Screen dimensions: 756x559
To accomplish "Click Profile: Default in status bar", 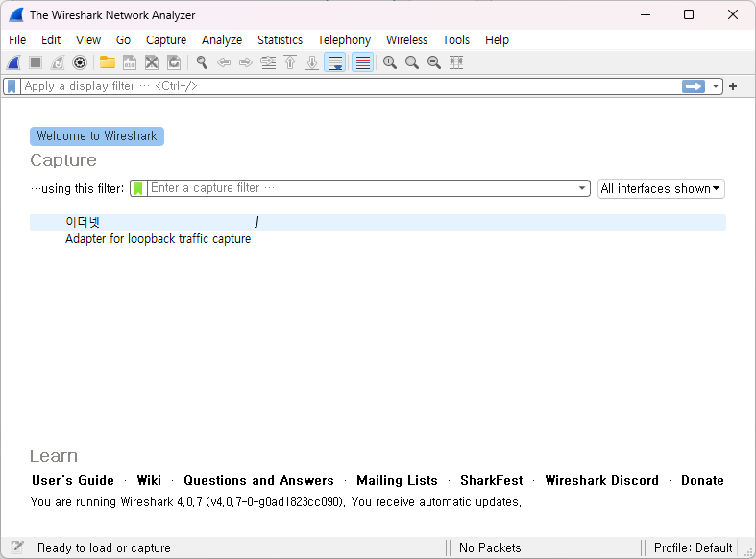I will pyautogui.click(x=693, y=547).
